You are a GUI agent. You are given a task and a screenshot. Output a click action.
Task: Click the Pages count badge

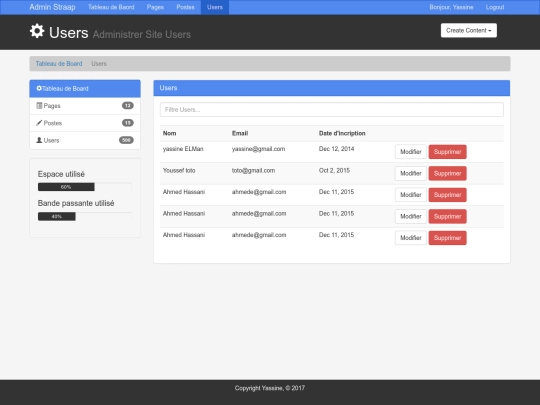(128, 106)
